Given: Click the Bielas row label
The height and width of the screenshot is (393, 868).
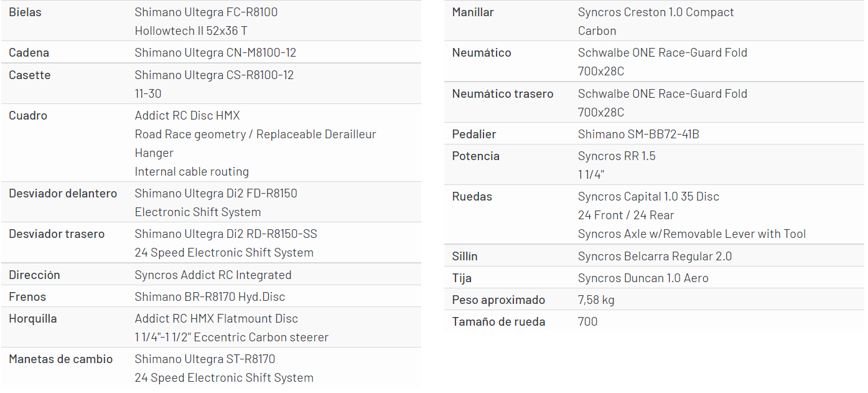Looking at the screenshot, I should [25, 12].
